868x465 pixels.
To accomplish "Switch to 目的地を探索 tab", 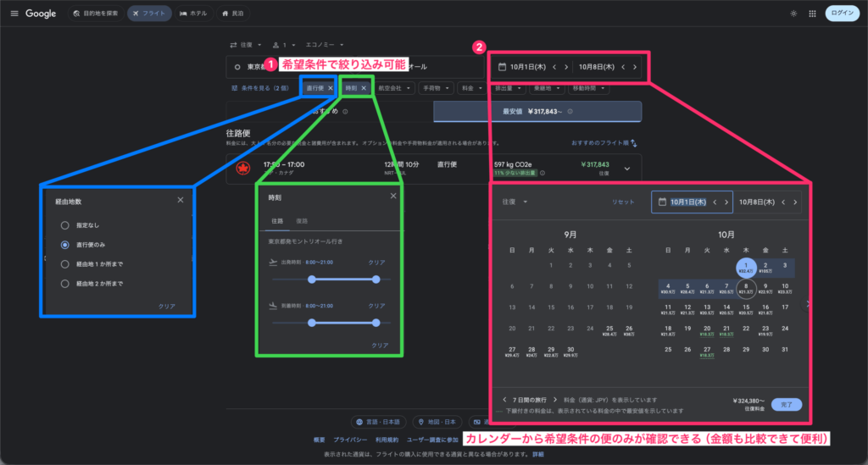I will point(96,14).
